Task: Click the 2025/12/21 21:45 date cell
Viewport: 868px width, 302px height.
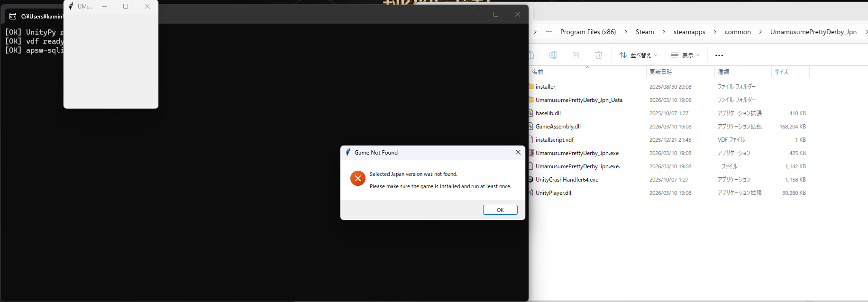Action: pos(670,140)
